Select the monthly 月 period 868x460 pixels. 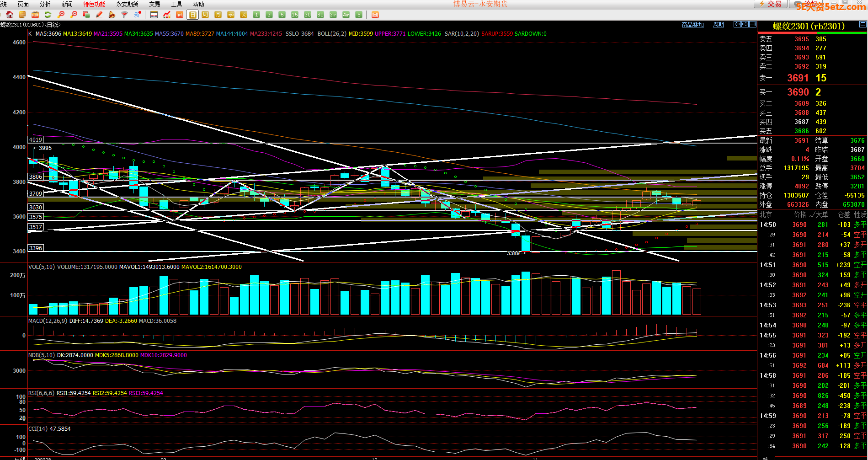click(x=218, y=15)
